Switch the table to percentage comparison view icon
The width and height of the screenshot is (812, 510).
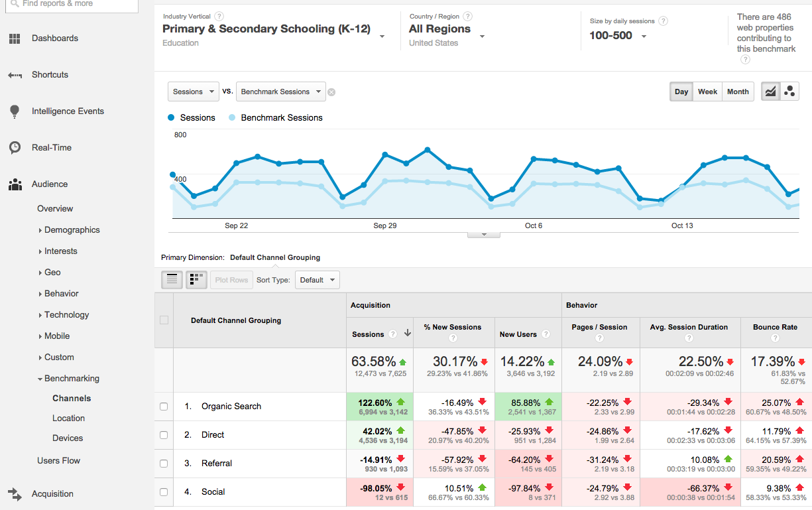tap(196, 279)
